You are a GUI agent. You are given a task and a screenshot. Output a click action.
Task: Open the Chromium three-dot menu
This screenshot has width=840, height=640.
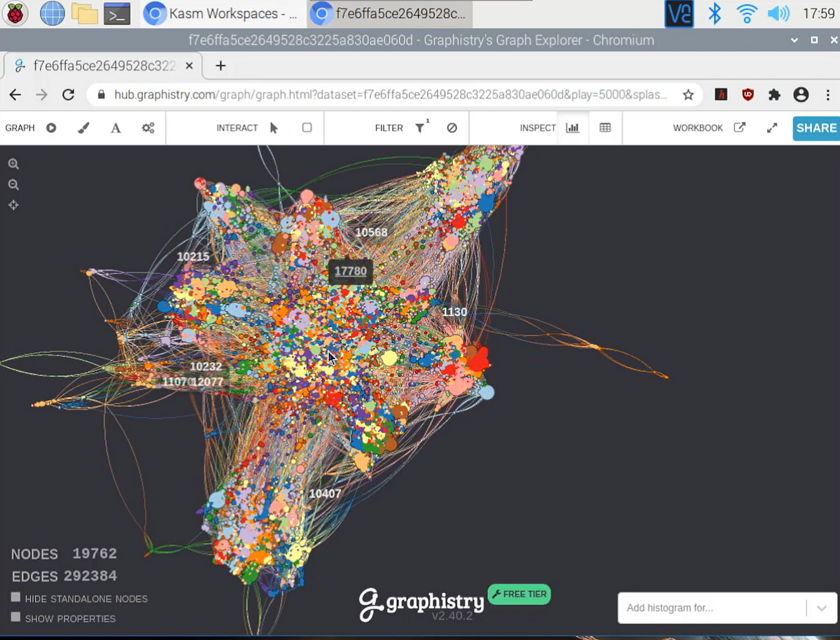click(x=828, y=95)
